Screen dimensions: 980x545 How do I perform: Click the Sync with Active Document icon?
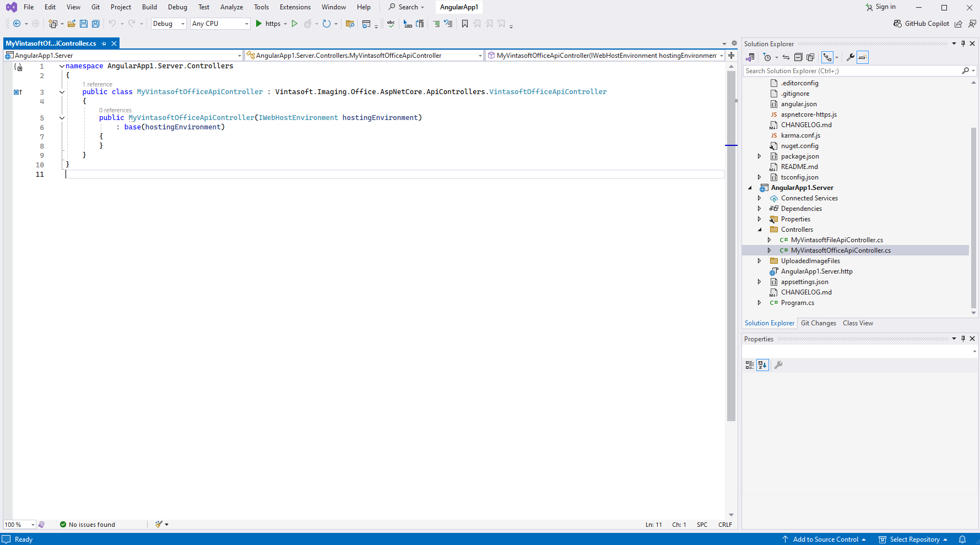coord(786,57)
